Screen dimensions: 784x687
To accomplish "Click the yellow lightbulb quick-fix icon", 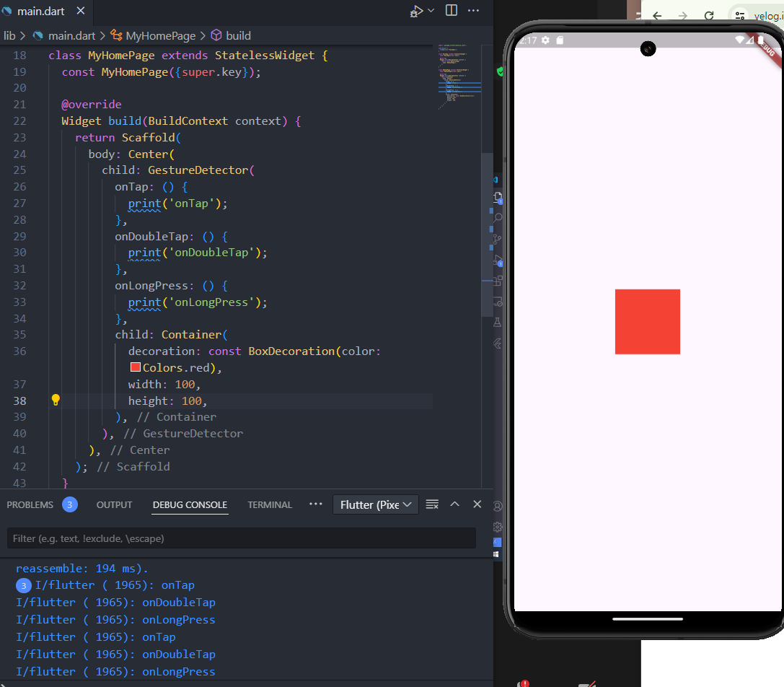I will point(56,400).
